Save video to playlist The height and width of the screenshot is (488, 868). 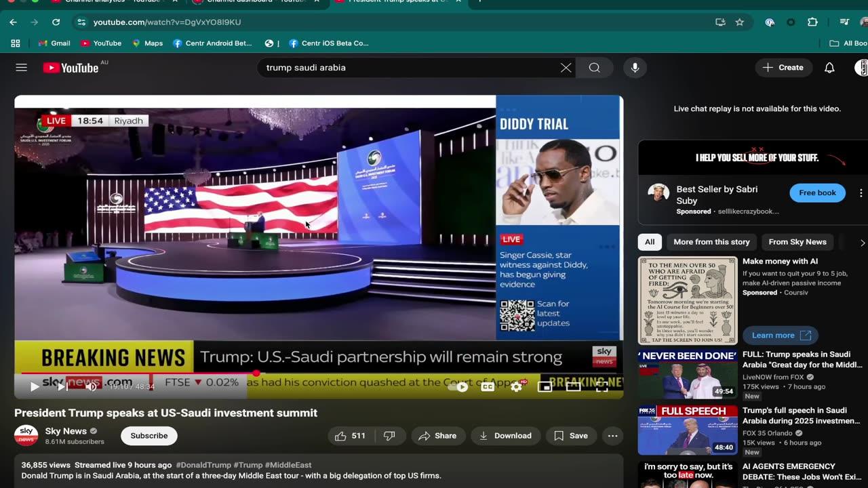[571, 436]
